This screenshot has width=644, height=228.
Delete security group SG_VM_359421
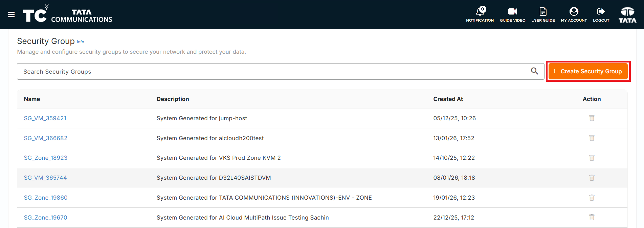(592, 118)
